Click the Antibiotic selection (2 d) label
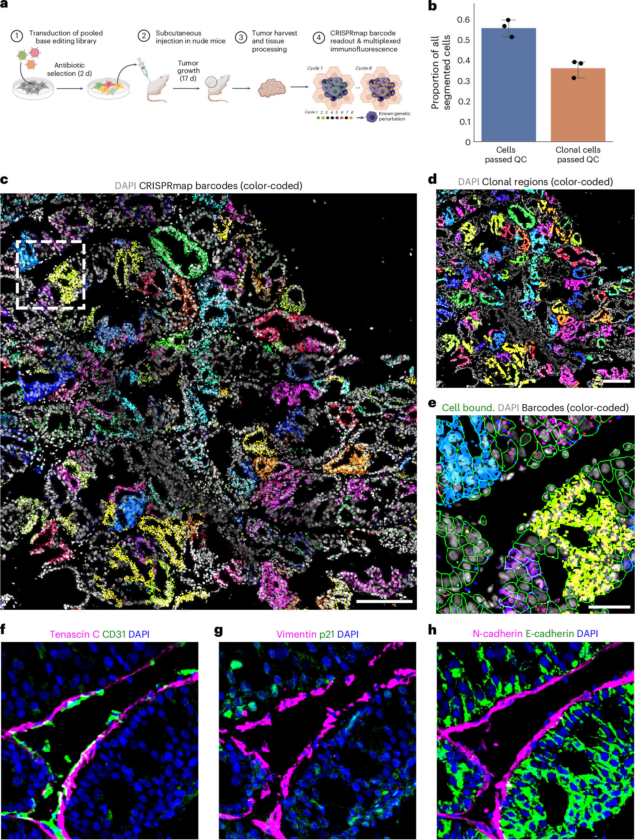The image size is (635, 840). point(69,69)
